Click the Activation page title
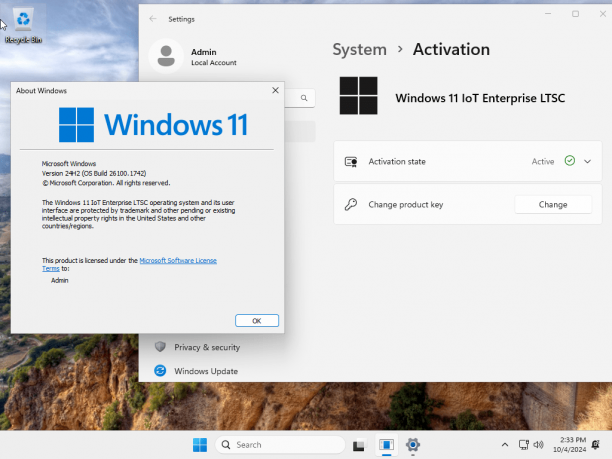The image size is (612, 459). 451,50
